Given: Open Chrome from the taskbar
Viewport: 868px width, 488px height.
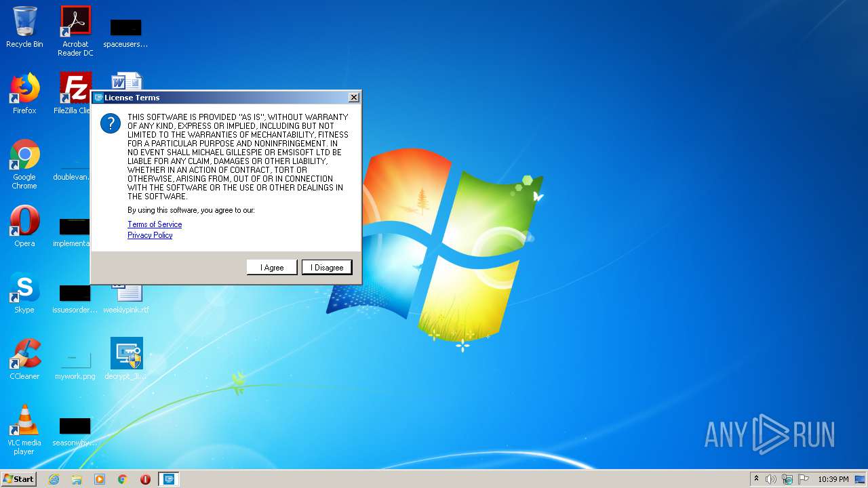Looking at the screenshot, I should (x=123, y=479).
